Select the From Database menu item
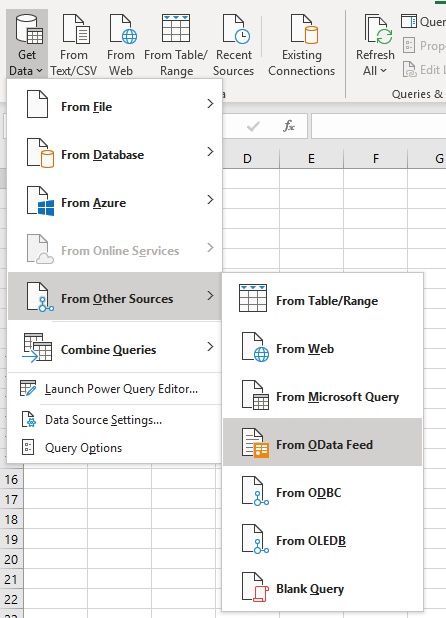The image size is (446, 618). [115, 152]
